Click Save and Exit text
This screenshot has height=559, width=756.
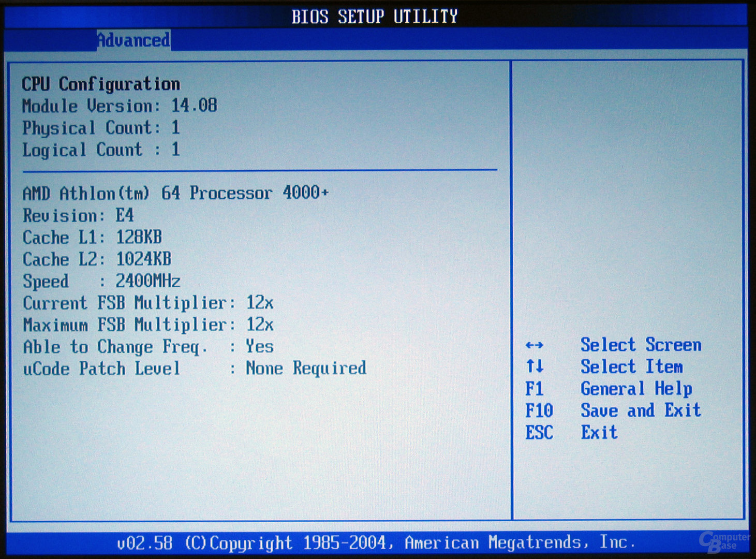click(x=641, y=410)
